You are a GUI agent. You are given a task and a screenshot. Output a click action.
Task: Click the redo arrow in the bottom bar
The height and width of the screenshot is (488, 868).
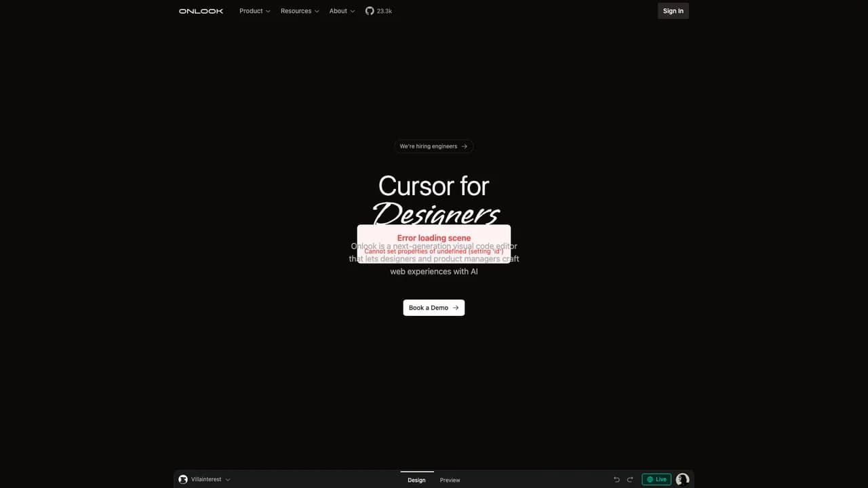630,480
